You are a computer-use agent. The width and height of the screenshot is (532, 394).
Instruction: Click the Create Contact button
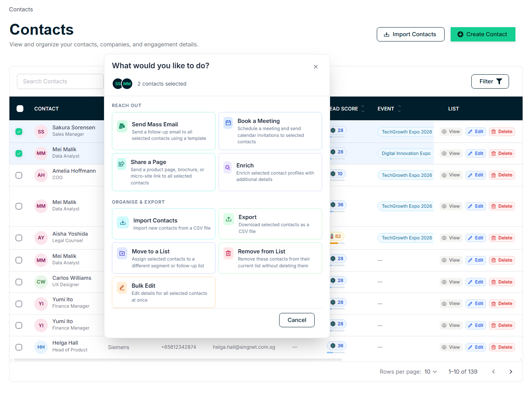pos(483,34)
